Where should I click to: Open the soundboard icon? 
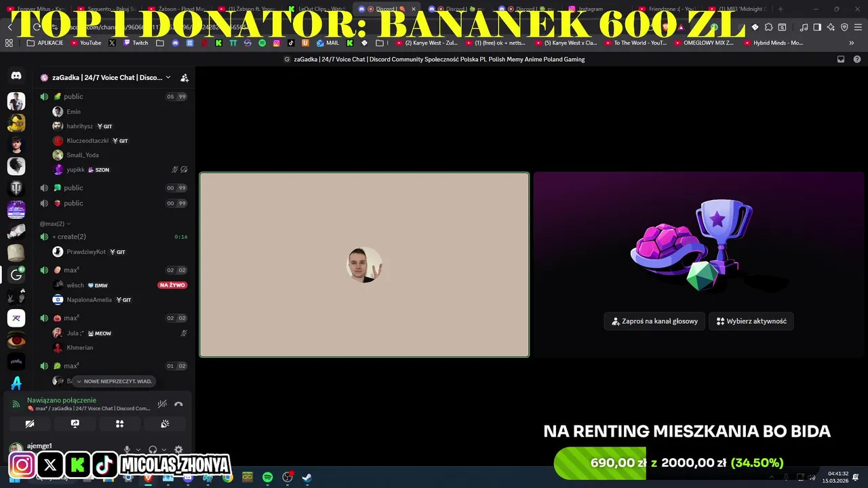164,424
